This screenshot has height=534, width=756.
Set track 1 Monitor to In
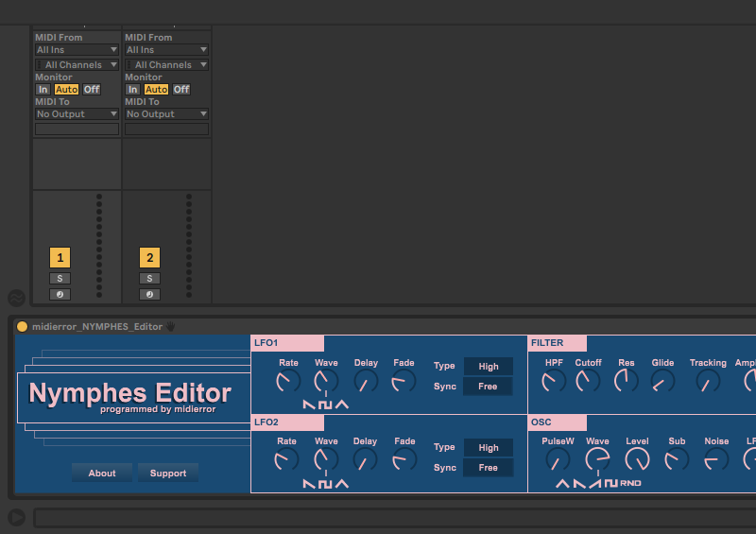click(x=43, y=89)
